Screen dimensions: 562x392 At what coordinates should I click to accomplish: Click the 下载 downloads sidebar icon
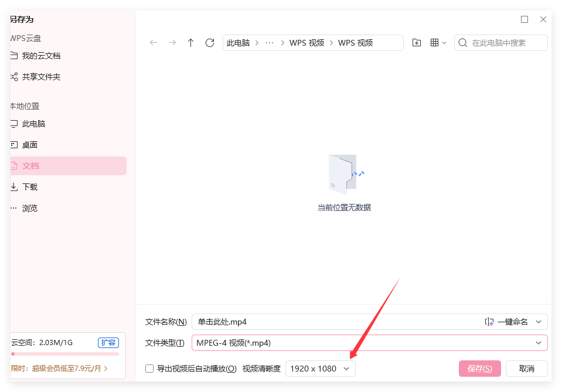pyautogui.click(x=13, y=186)
